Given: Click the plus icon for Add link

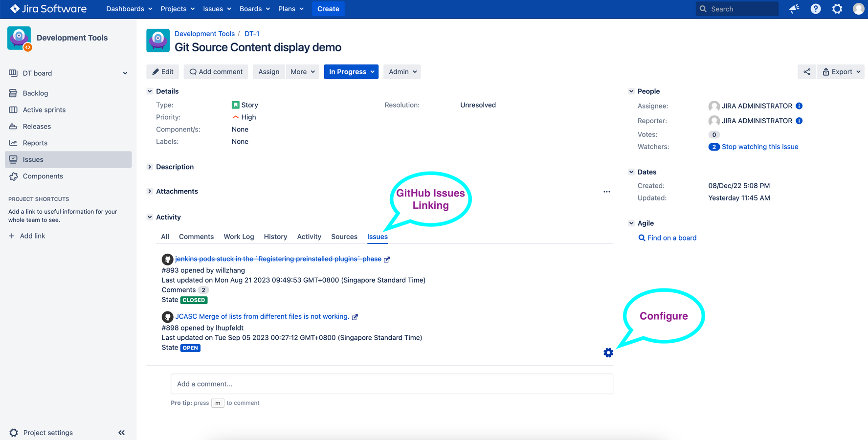Looking at the screenshot, I should click(12, 236).
